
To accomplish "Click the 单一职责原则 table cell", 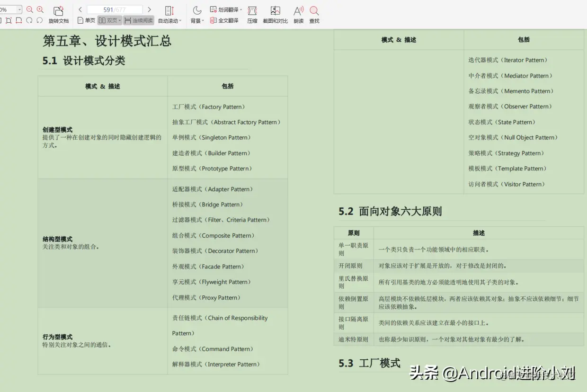I will tap(354, 249).
